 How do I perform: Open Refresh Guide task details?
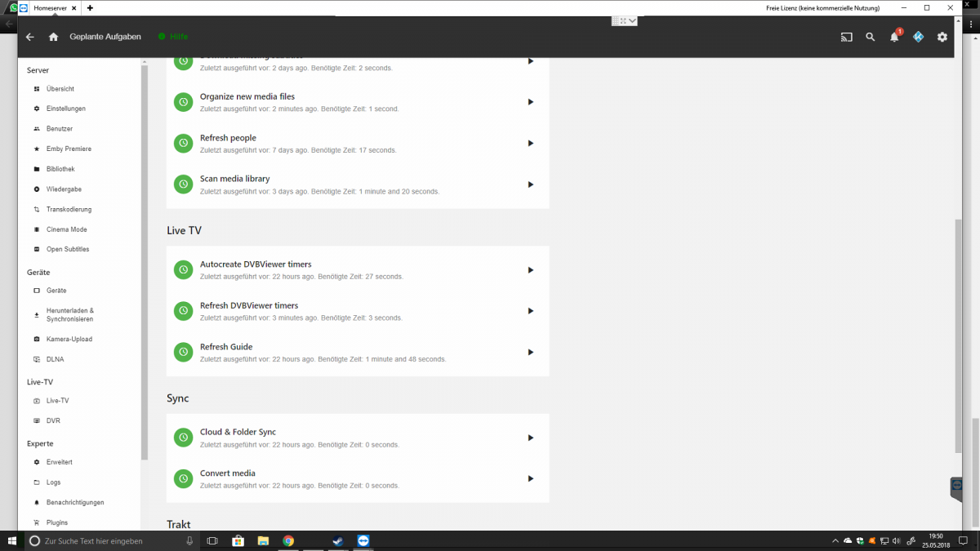[x=226, y=347]
